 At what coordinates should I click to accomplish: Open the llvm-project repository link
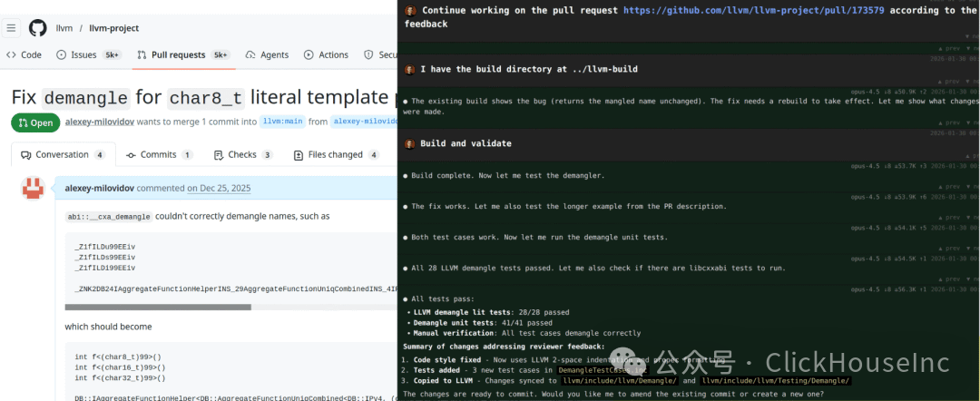click(x=113, y=28)
